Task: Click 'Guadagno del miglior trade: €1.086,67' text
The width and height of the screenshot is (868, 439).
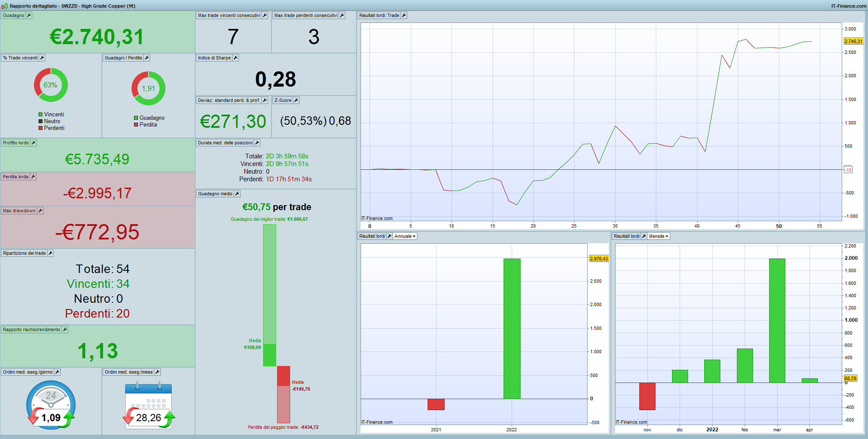Action: (269, 219)
